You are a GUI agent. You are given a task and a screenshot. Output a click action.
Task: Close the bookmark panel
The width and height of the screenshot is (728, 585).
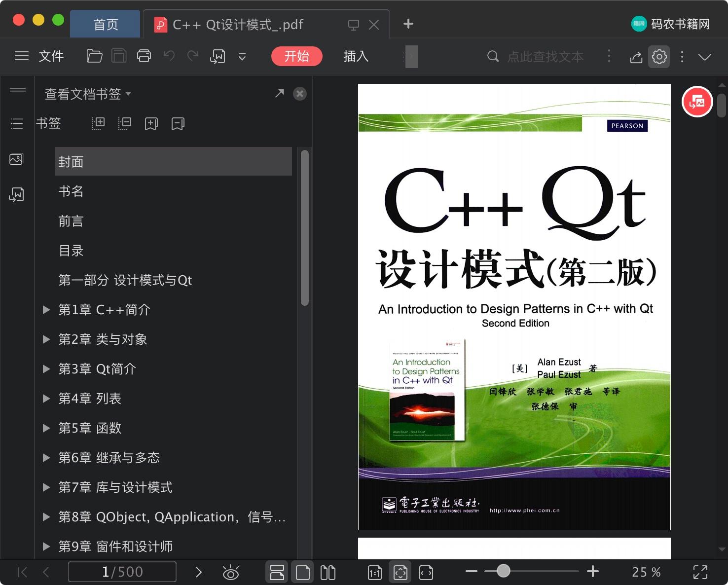pos(300,94)
